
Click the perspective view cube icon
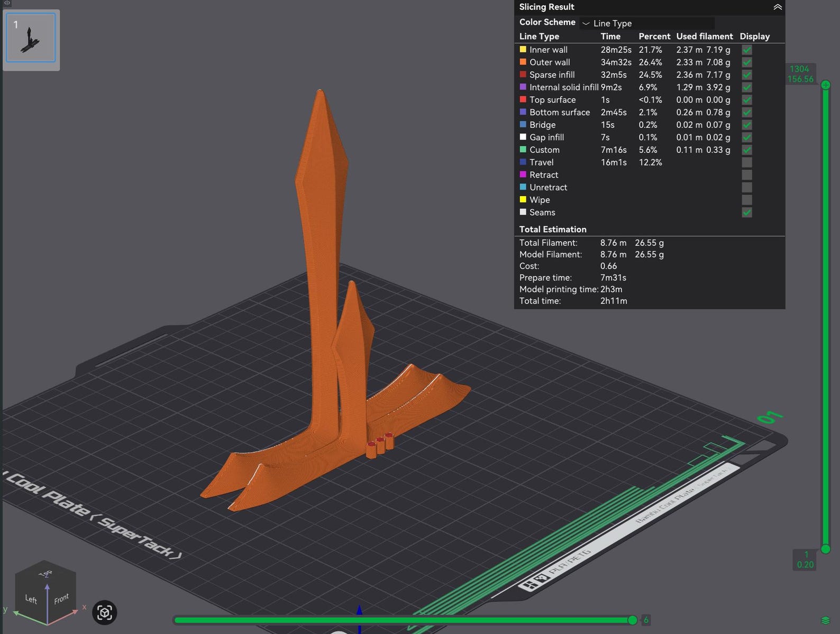tap(104, 612)
